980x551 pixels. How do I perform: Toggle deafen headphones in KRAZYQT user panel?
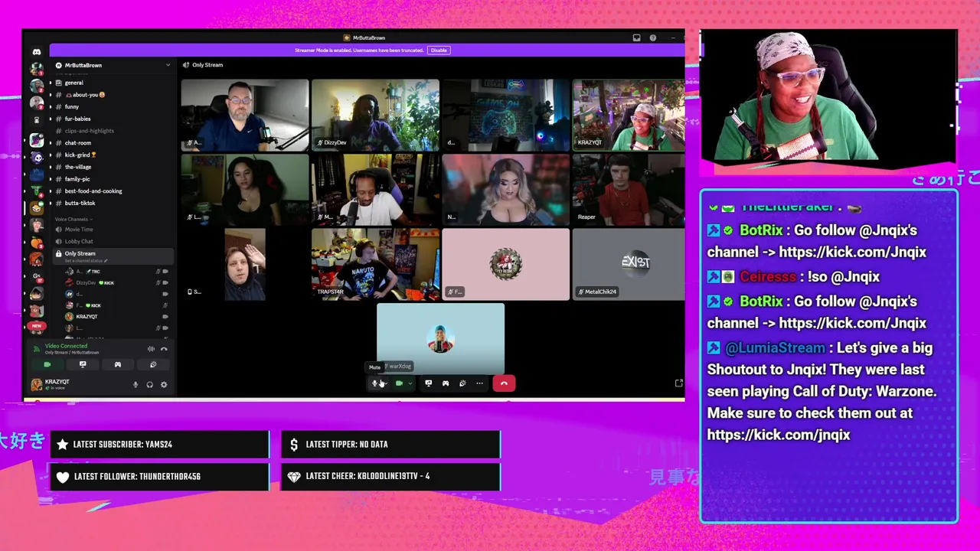click(149, 385)
